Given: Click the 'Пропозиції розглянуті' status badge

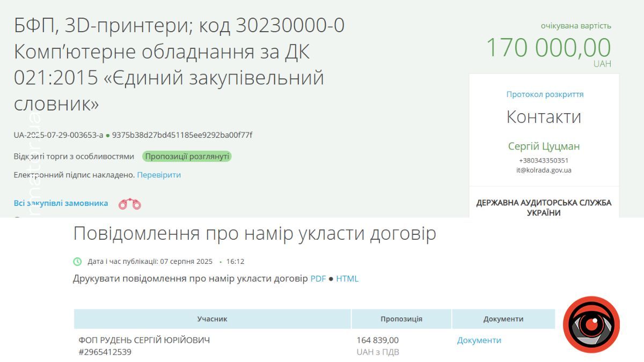Looking at the screenshot, I should (x=186, y=156).
